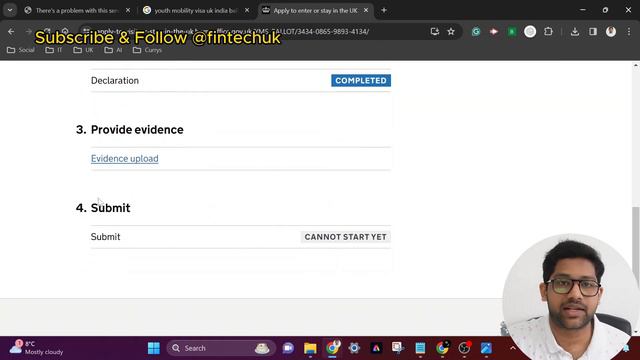Screen dimensions: 640x360
Task: Click the COMPLETED tag beside Declaration
Action: pyautogui.click(x=361, y=80)
